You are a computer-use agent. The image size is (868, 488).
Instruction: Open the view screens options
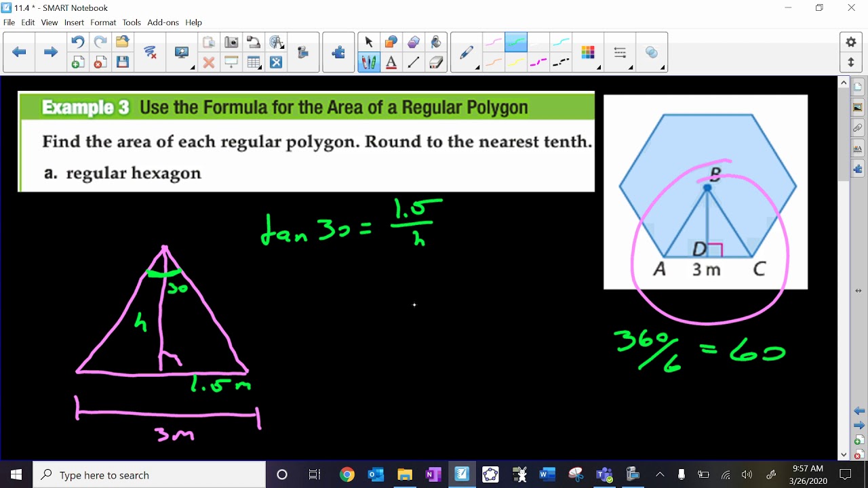[182, 52]
